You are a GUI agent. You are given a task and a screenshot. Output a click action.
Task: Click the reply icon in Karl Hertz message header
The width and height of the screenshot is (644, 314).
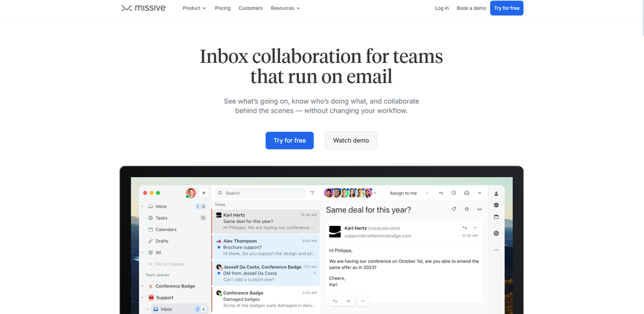pyautogui.click(x=465, y=228)
